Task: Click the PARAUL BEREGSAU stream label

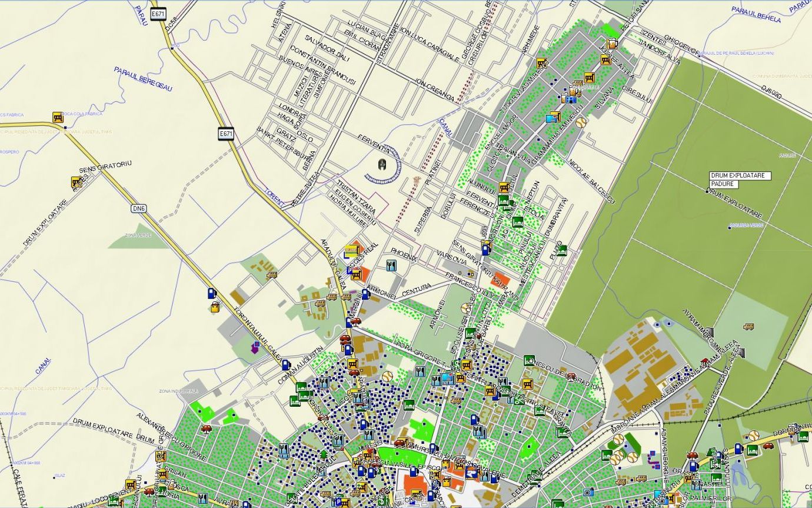Action: (x=144, y=79)
